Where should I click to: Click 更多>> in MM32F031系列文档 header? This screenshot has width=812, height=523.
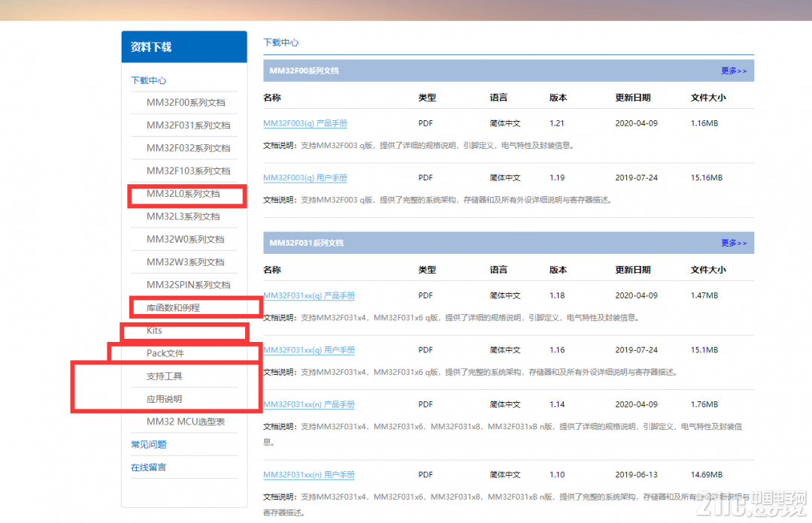734,243
